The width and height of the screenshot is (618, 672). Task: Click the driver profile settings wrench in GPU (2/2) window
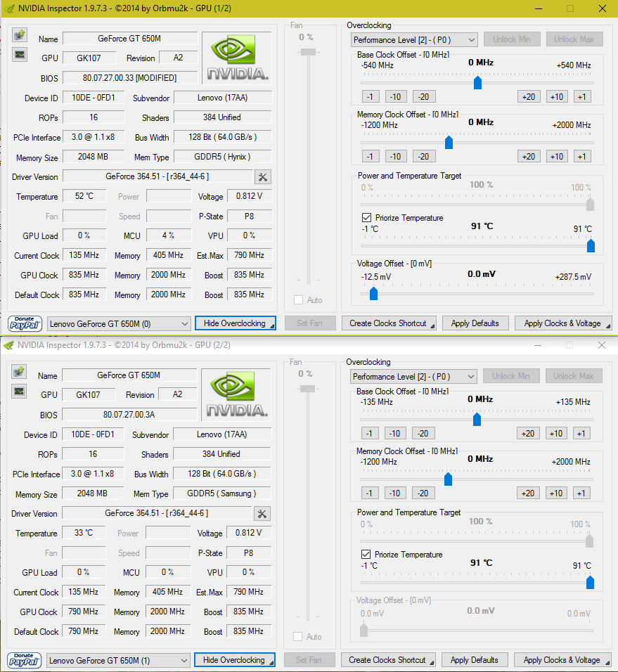[x=262, y=514]
